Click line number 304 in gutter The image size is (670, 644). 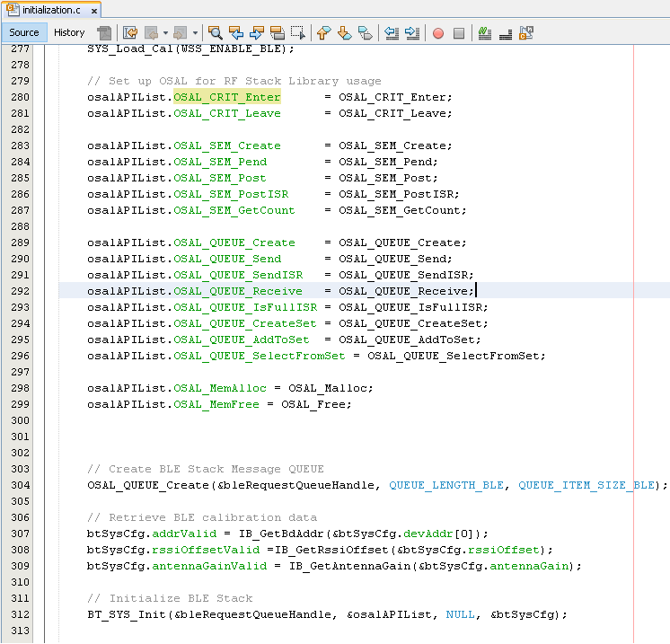click(20, 485)
